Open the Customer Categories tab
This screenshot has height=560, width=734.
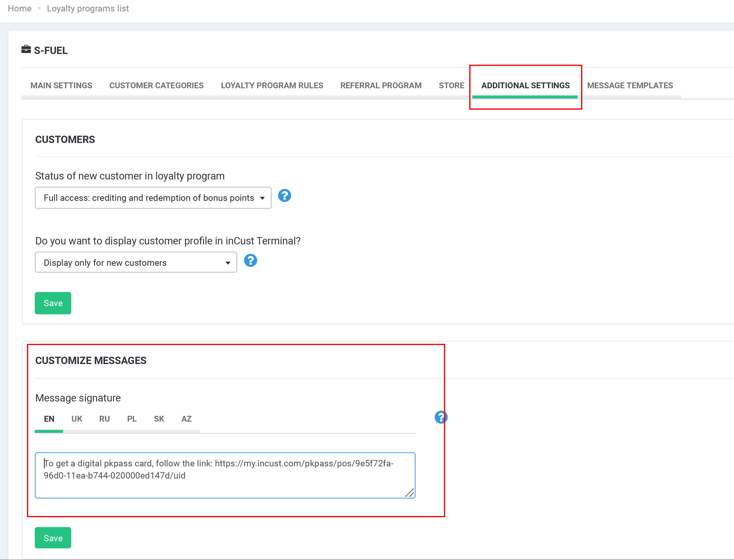click(x=156, y=86)
